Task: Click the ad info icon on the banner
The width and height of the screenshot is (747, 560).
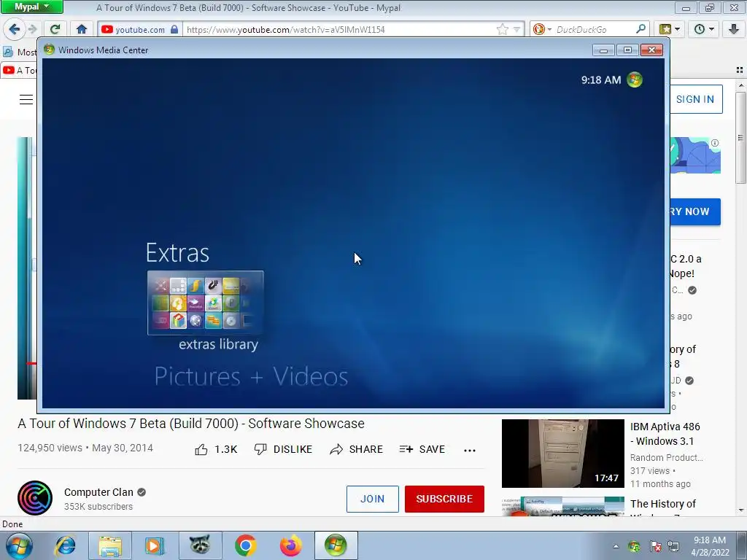Action: pos(715,143)
